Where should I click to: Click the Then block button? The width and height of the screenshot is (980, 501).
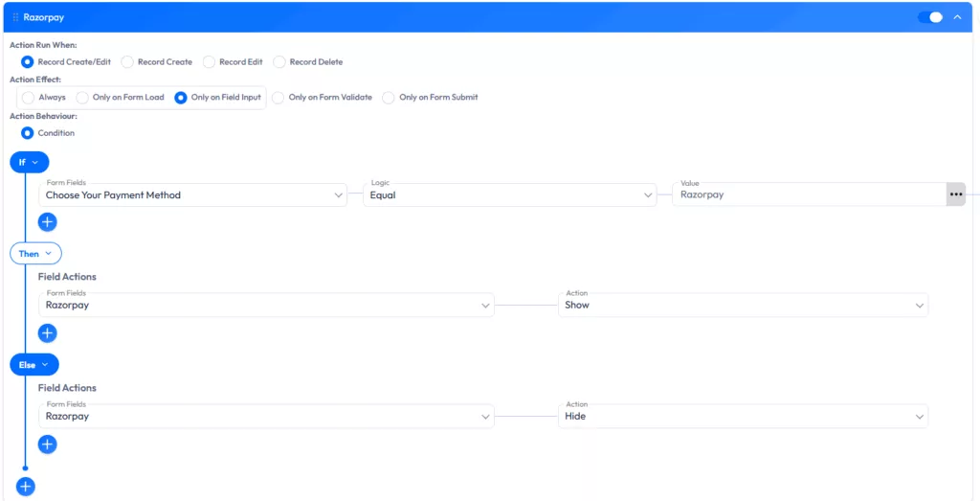(x=35, y=254)
